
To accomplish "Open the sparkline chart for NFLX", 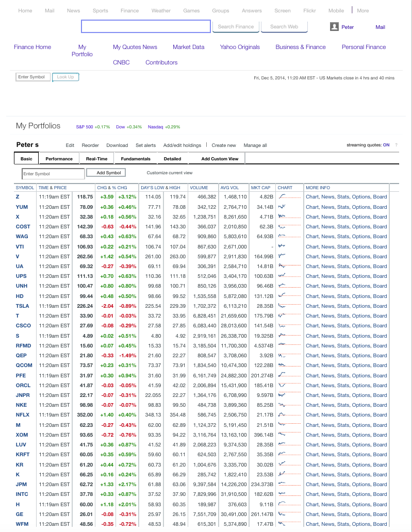I will [x=289, y=415].
